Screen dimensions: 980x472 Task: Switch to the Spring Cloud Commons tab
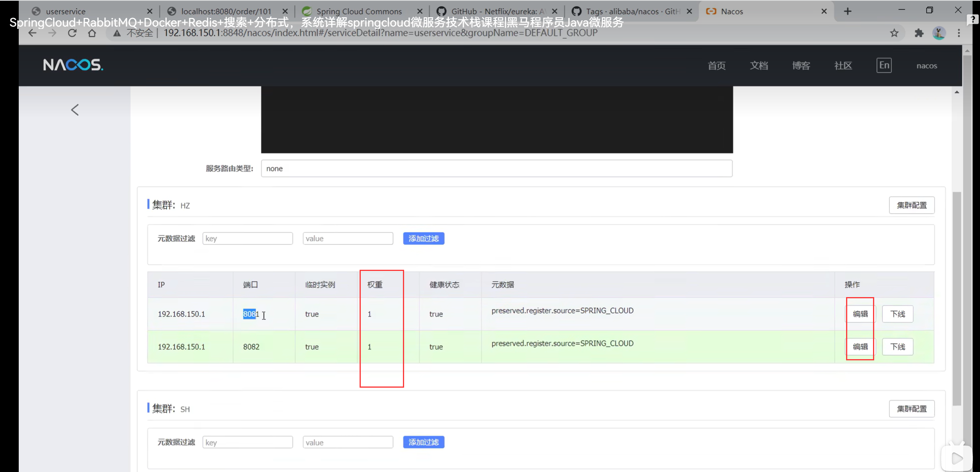[x=359, y=11]
